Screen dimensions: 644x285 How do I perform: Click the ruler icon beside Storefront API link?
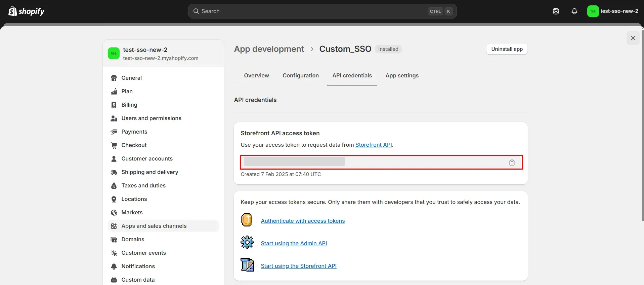(x=247, y=265)
